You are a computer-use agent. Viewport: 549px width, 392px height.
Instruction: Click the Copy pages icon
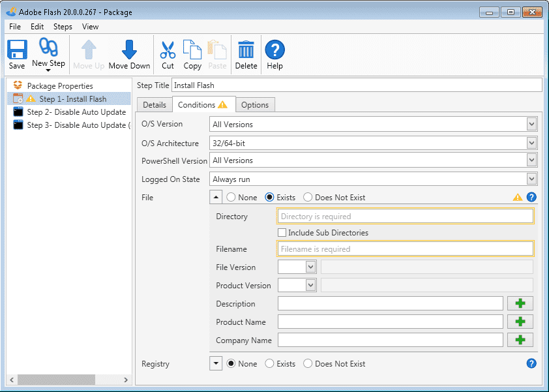[x=192, y=50]
